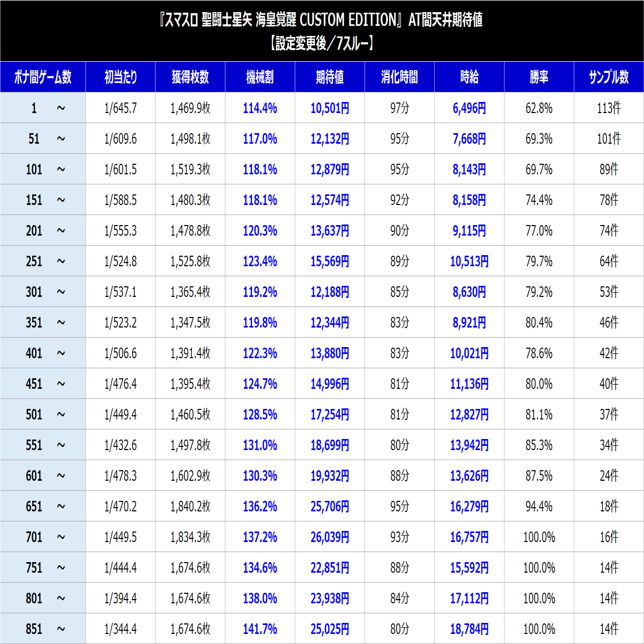Click the 74.4% win rate cell

tap(539, 200)
